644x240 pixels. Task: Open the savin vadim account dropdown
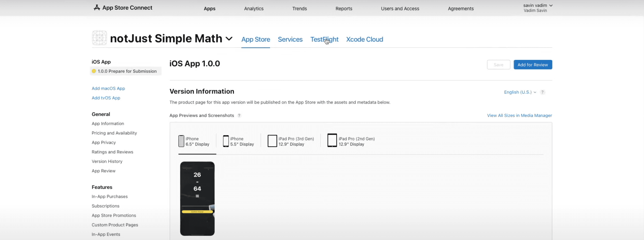coord(537,5)
